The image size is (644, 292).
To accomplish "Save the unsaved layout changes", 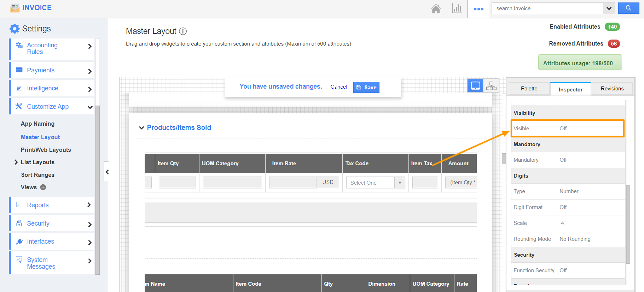I will tap(366, 87).
